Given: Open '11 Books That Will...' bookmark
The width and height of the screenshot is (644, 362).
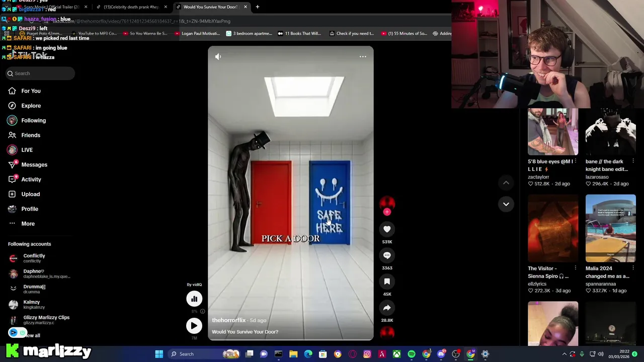Looking at the screenshot, I should pos(299,34).
